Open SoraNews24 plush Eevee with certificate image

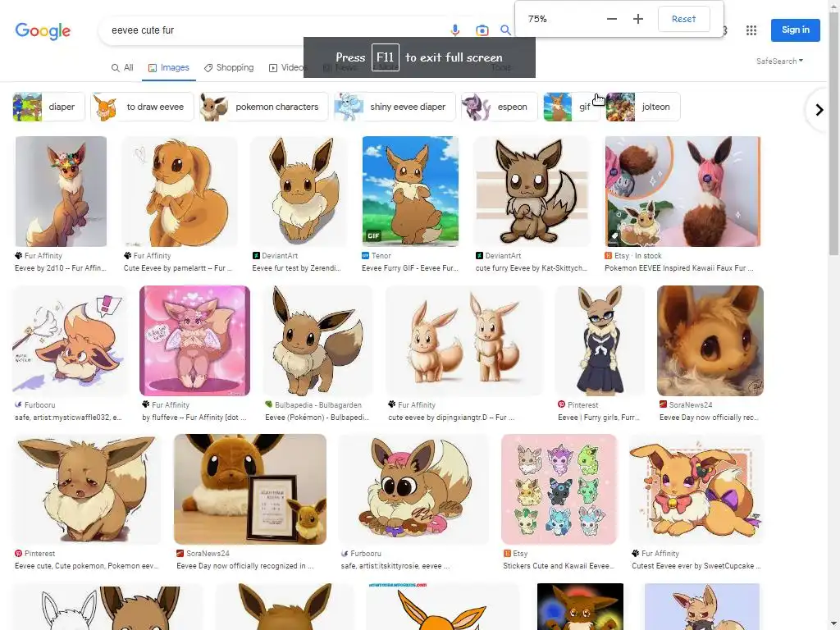tap(249, 489)
